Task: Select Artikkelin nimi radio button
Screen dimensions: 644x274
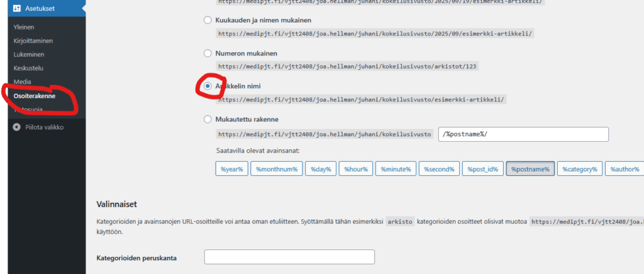Action: click(x=208, y=86)
